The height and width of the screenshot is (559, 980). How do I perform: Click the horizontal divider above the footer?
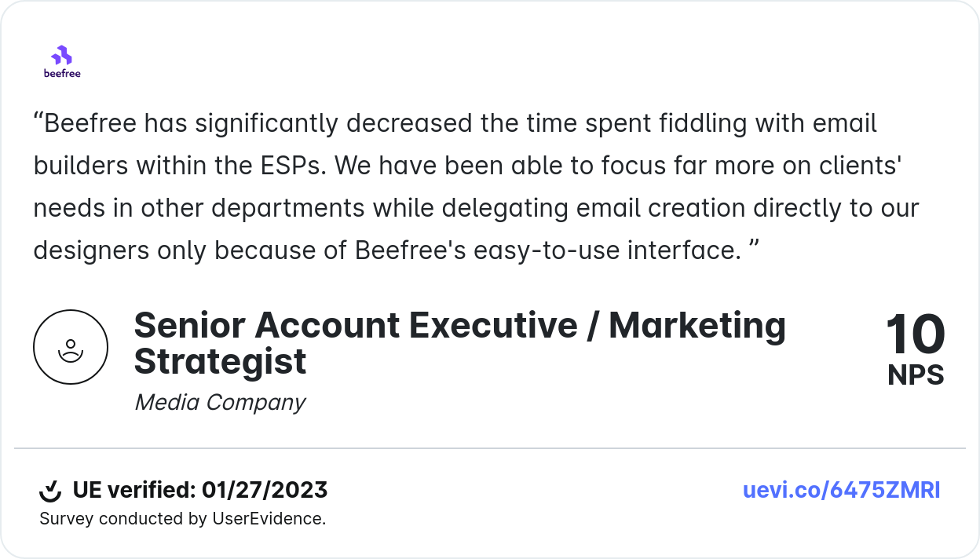pos(490,448)
